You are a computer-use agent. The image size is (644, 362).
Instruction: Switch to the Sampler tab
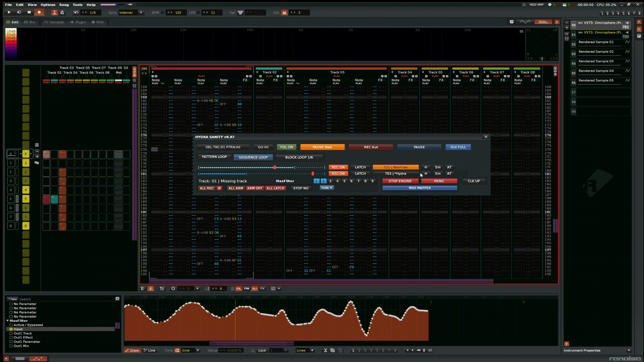click(54, 22)
